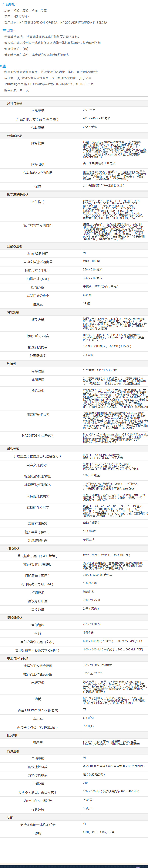Select the 自动文档进纸器容量 label
Image resolution: width=148 pixels, height=868 pixels.
[x=38, y=262]
